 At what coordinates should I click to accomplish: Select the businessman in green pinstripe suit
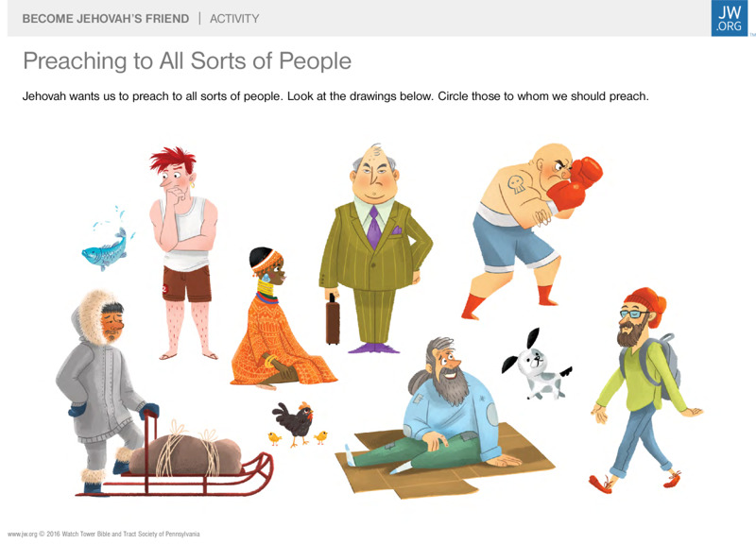point(375,248)
